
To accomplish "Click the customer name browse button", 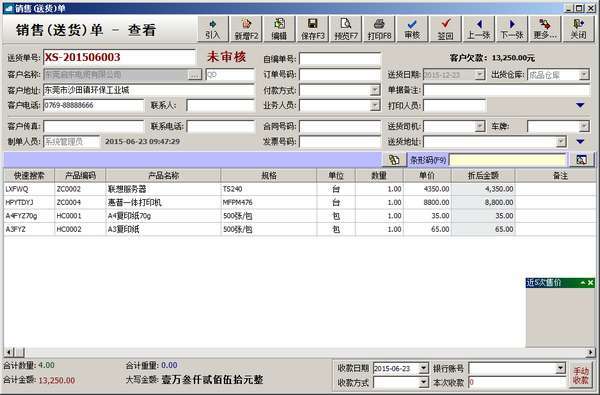I will 195,75.
